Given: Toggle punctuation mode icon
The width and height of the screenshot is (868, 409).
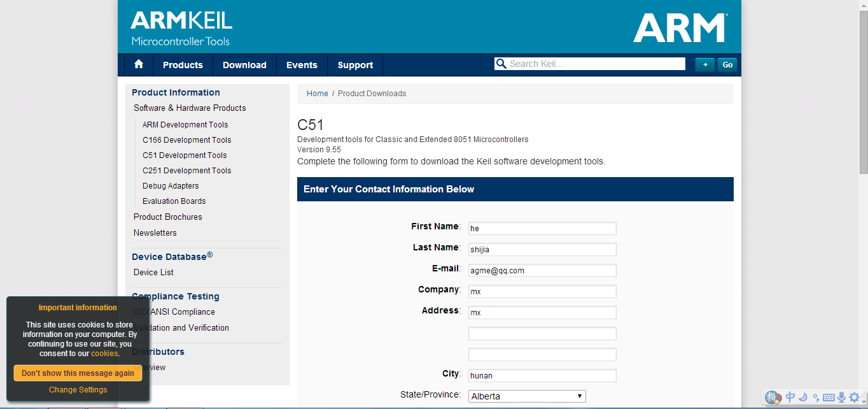Looking at the screenshot, I should pyautogui.click(x=816, y=398).
